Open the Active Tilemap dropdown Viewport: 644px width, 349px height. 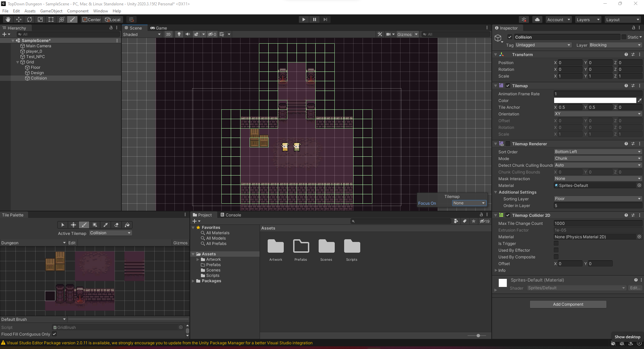tap(110, 233)
